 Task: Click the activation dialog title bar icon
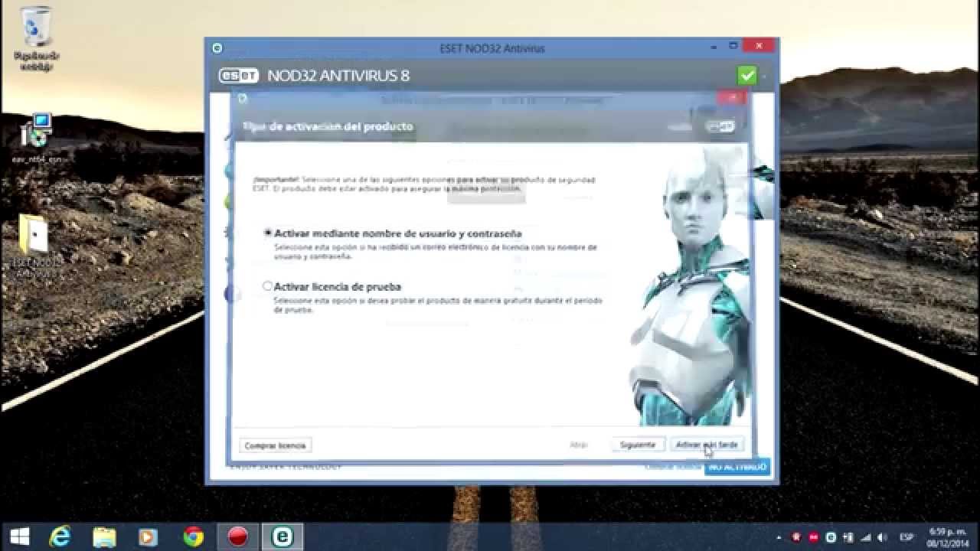tap(243, 99)
